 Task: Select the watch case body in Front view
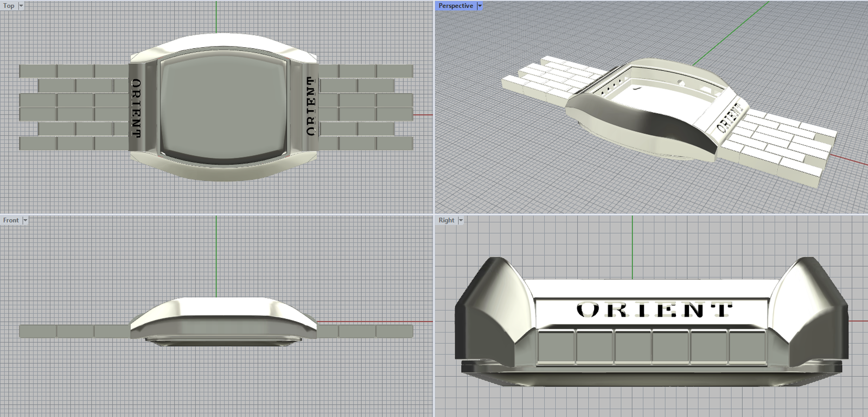(222, 316)
